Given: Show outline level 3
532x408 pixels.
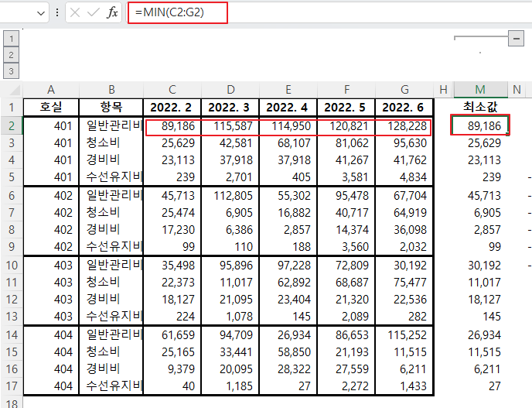Looking at the screenshot, I should [x=11, y=71].
